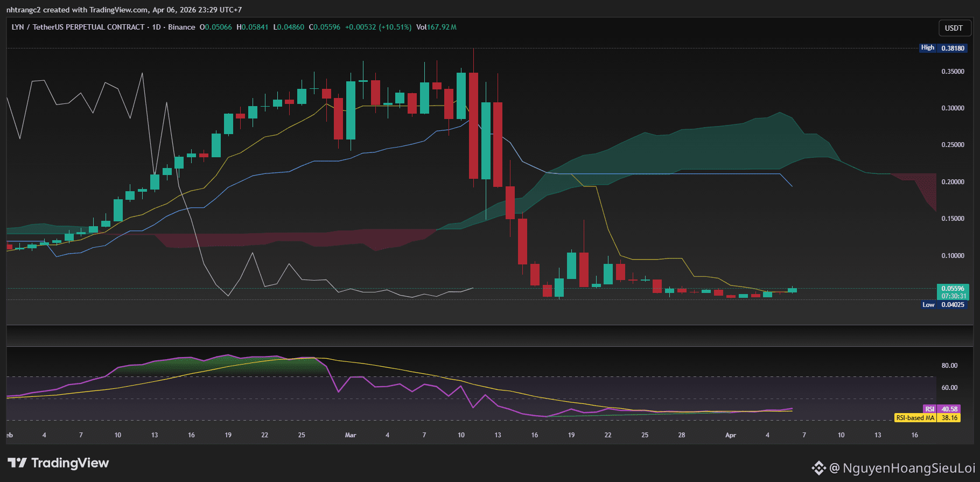The width and height of the screenshot is (980, 482).
Task: Click the TradingView logo
Action: [x=58, y=463]
